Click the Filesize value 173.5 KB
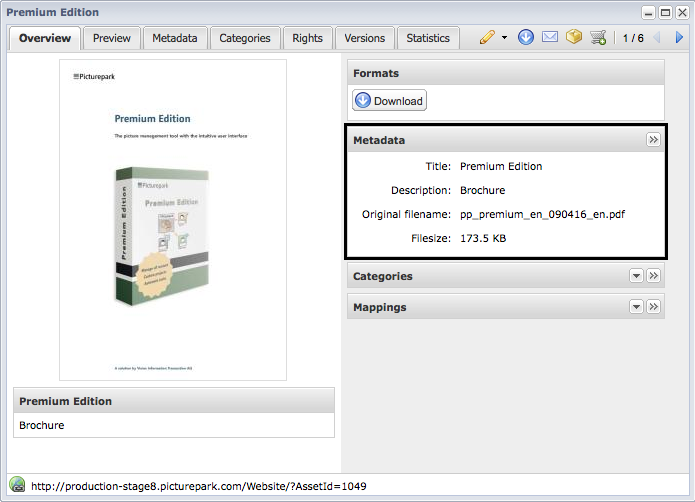695x502 pixels. point(483,238)
